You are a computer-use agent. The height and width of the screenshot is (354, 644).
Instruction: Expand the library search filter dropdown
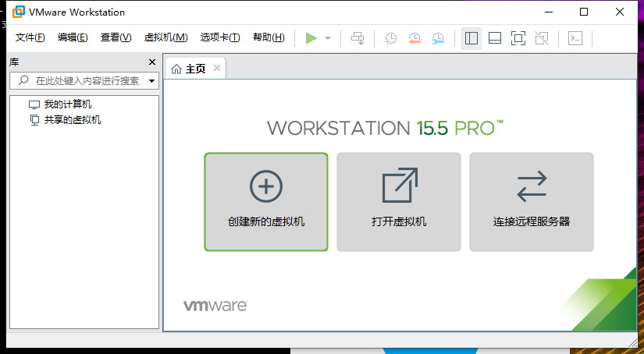(151, 81)
